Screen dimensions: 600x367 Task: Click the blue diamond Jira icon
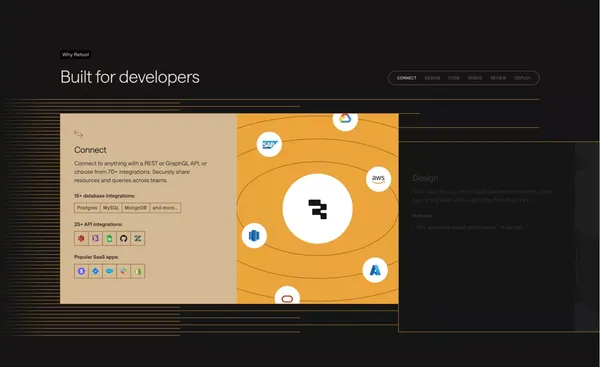point(95,271)
